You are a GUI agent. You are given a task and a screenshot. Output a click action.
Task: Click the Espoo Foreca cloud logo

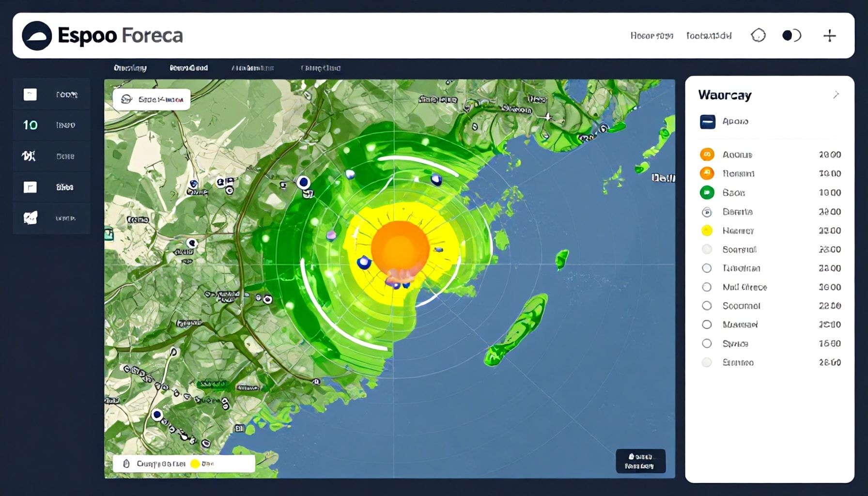37,36
